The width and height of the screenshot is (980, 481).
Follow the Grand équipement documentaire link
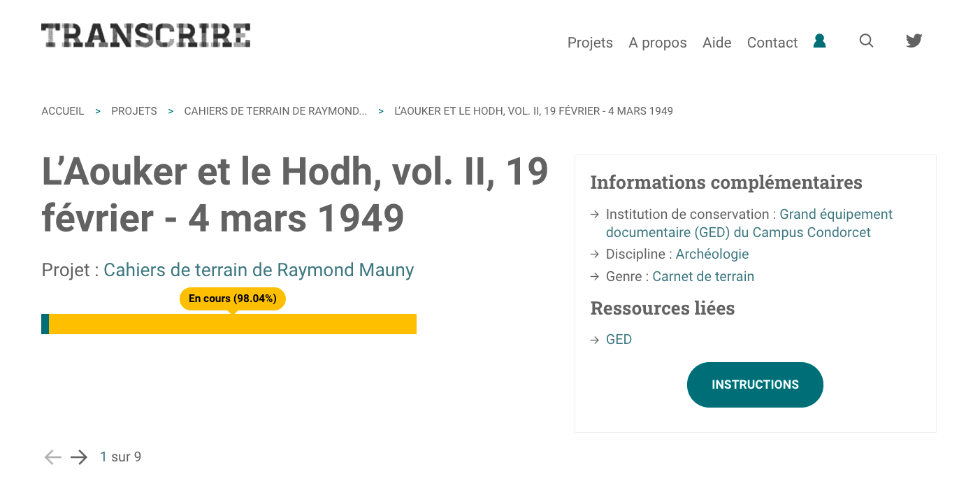(749, 223)
